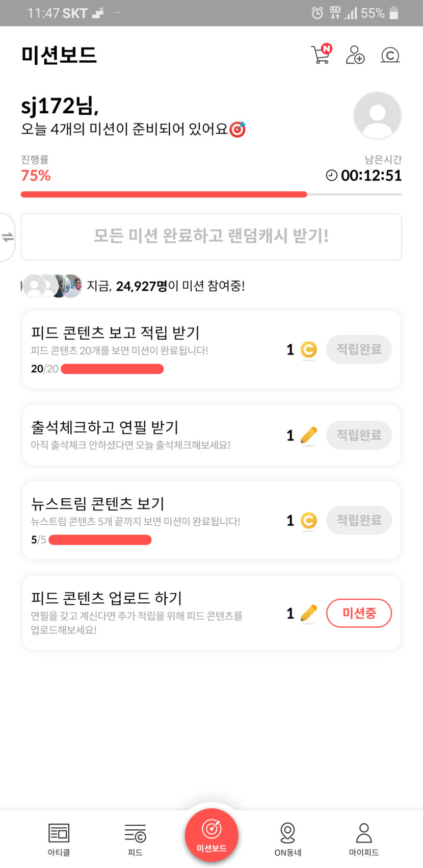Open the ON동네 tab
423x868 pixels.
pos(288,839)
